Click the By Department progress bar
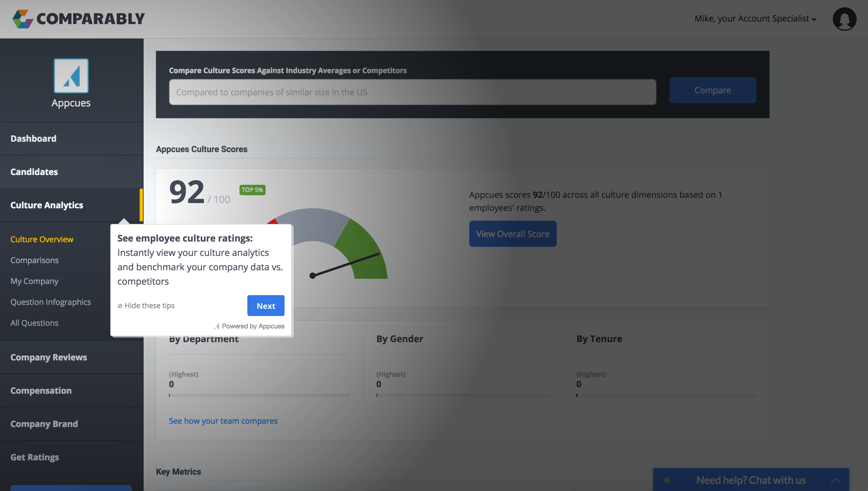This screenshot has width=868, height=491. click(259, 395)
